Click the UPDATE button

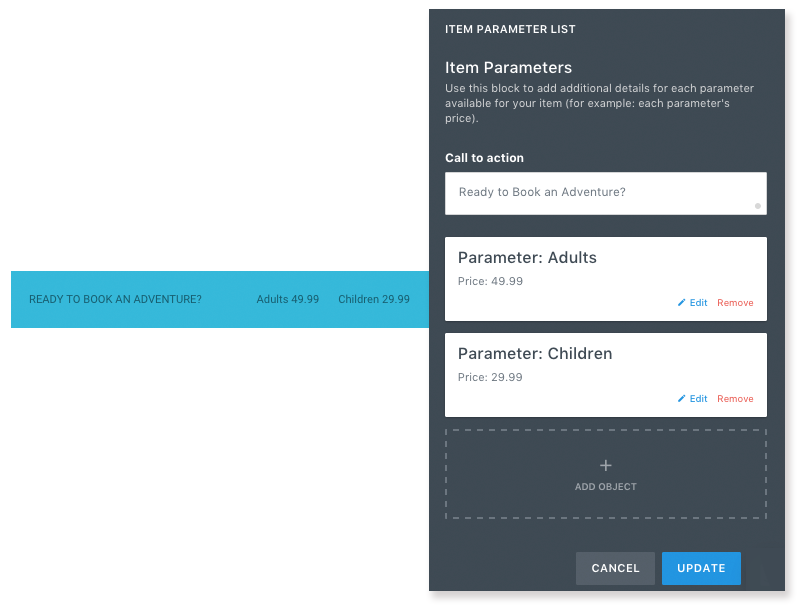(x=701, y=568)
